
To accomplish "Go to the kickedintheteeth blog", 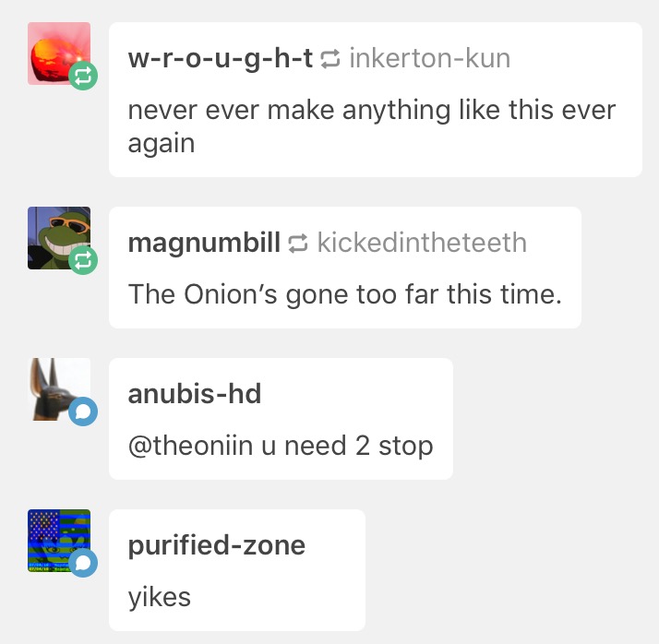I will tap(422, 243).
